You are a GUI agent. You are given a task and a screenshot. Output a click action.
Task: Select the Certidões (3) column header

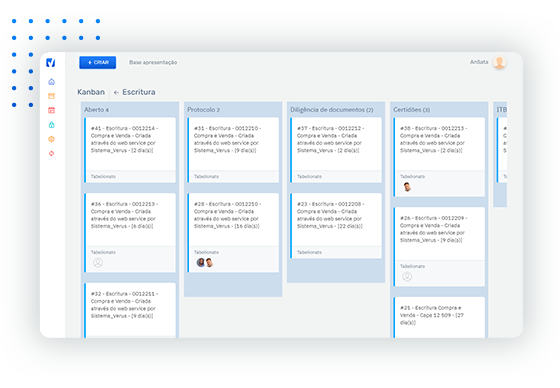(411, 110)
